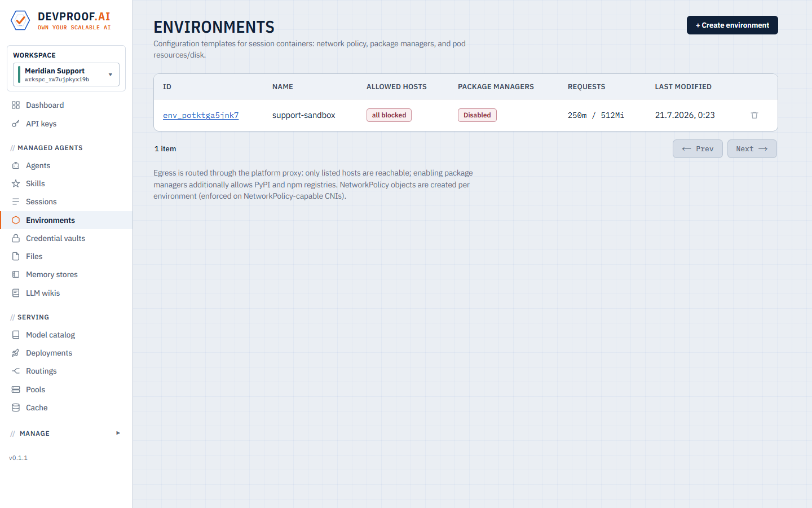Screen dimensions: 812x508
Task: Click the Disabled package managers badge
Action: (477, 115)
